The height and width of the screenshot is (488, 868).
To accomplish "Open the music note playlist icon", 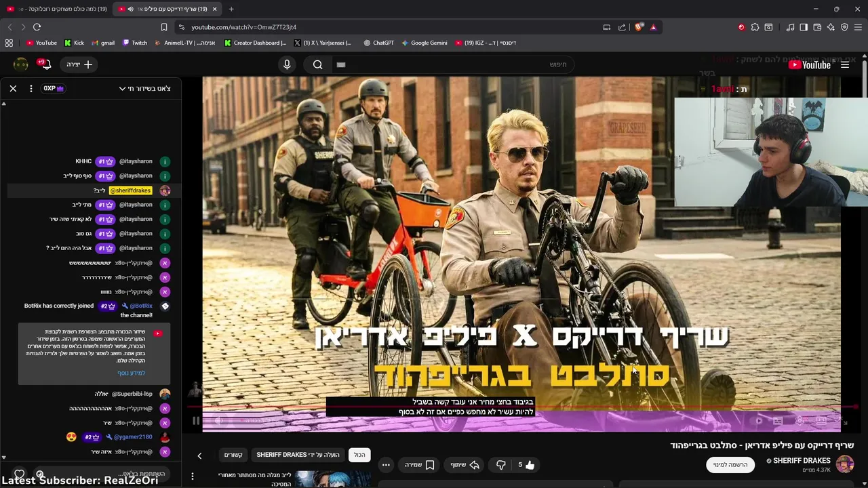I will pyautogui.click(x=790, y=27).
